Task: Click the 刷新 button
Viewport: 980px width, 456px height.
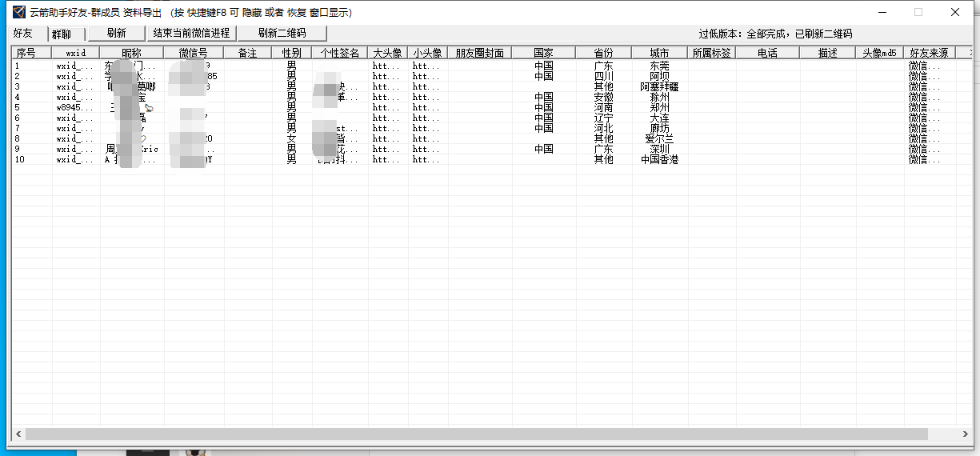Action: coord(116,33)
